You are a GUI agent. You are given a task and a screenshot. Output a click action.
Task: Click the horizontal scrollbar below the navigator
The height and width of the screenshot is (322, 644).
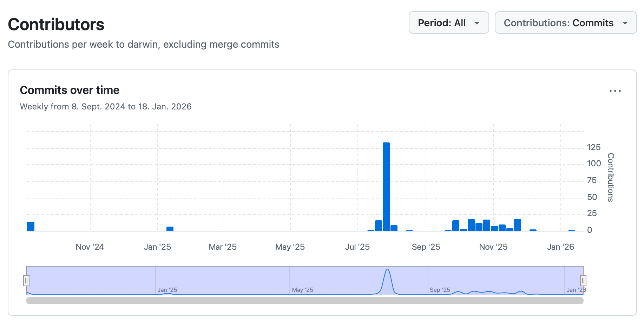point(304,300)
